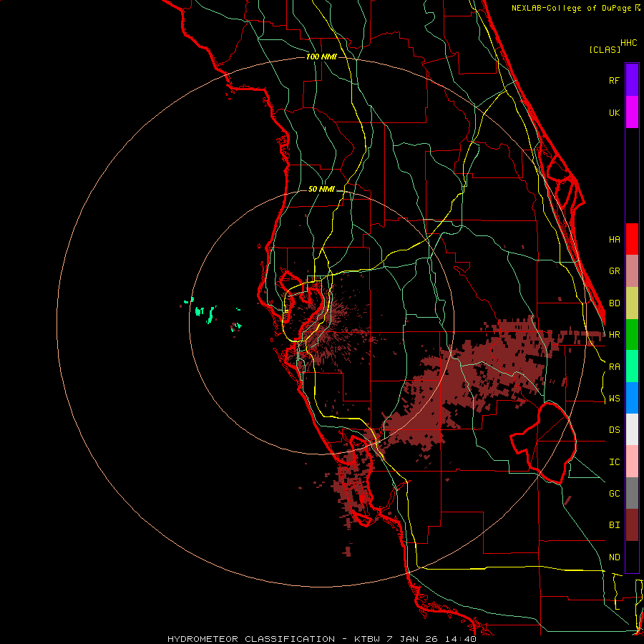Click the BD yellow legend swatch

pos(632,303)
